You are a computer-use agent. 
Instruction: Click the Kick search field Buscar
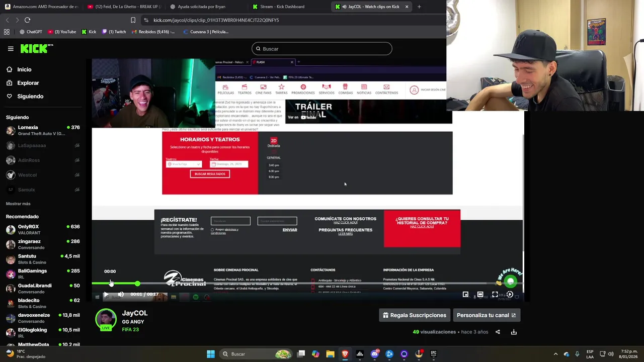322,49
